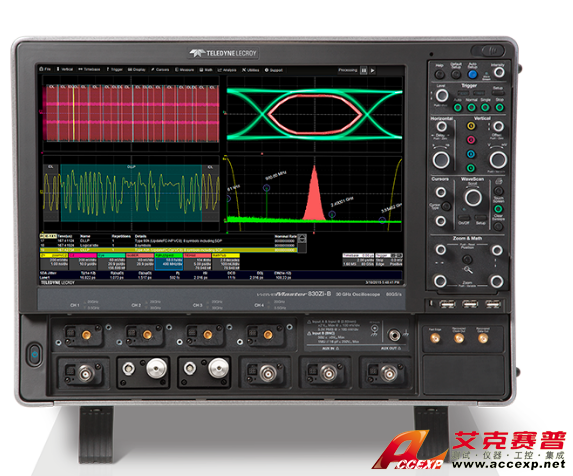Push the Default Setup button

coord(456,74)
